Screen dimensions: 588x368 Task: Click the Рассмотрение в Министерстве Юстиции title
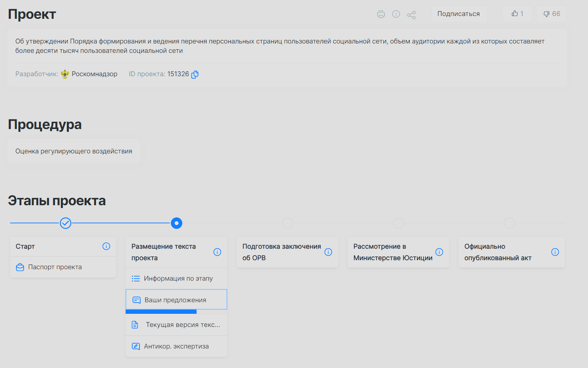click(393, 252)
